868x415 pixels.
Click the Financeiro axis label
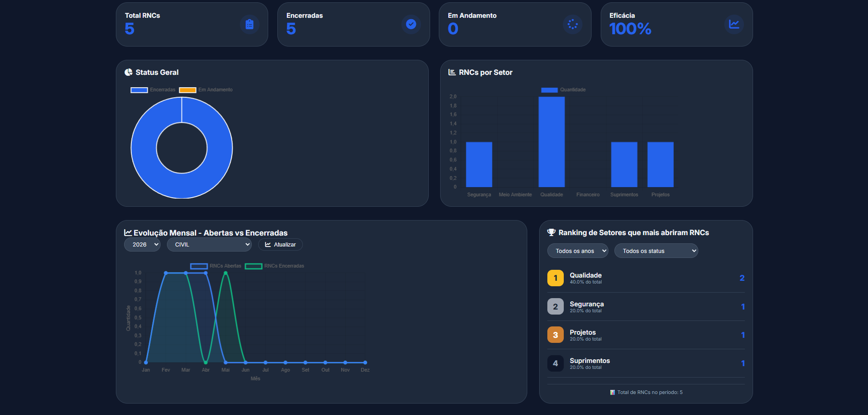(588, 194)
